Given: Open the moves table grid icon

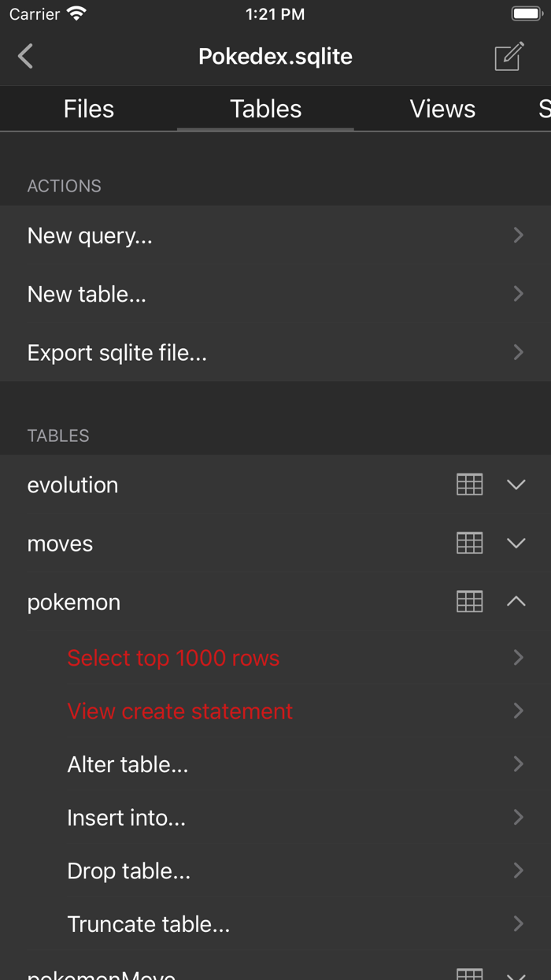Looking at the screenshot, I should tap(469, 543).
